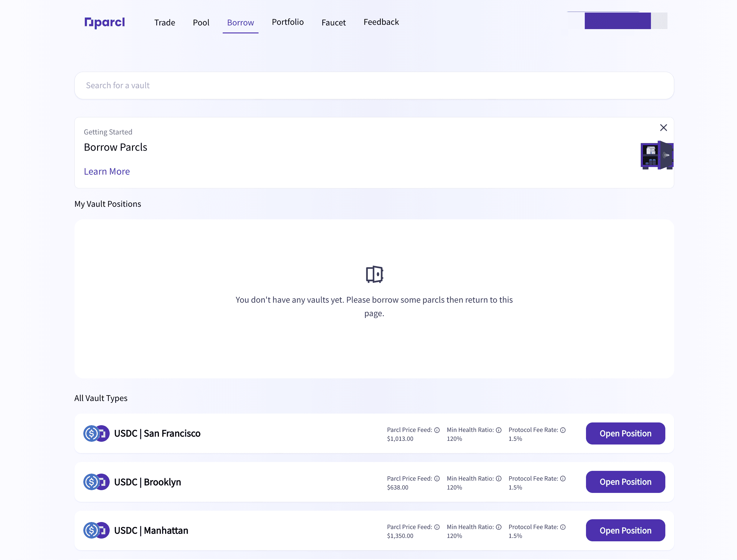
Task: Open Position for USDC San Francisco vault
Action: pos(625,433)
